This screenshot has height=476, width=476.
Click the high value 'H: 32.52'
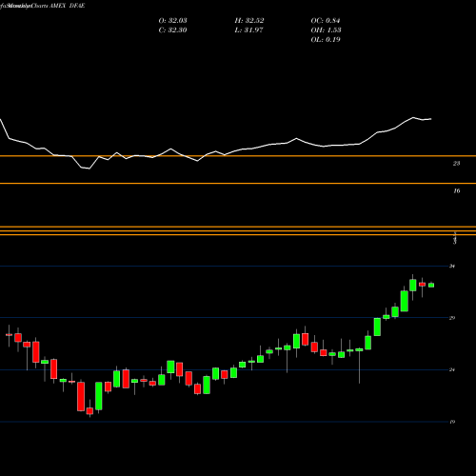[x=249, y=21]
